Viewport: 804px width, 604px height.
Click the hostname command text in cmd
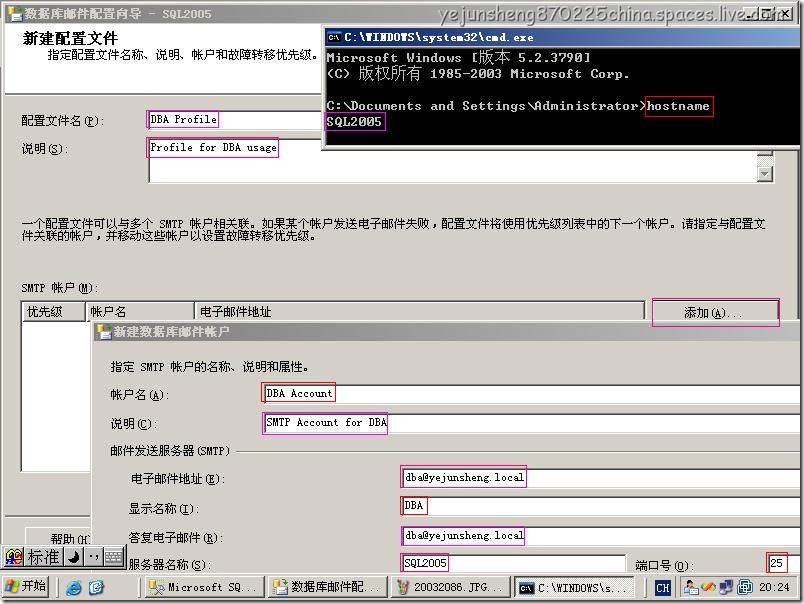click(678, 106)
